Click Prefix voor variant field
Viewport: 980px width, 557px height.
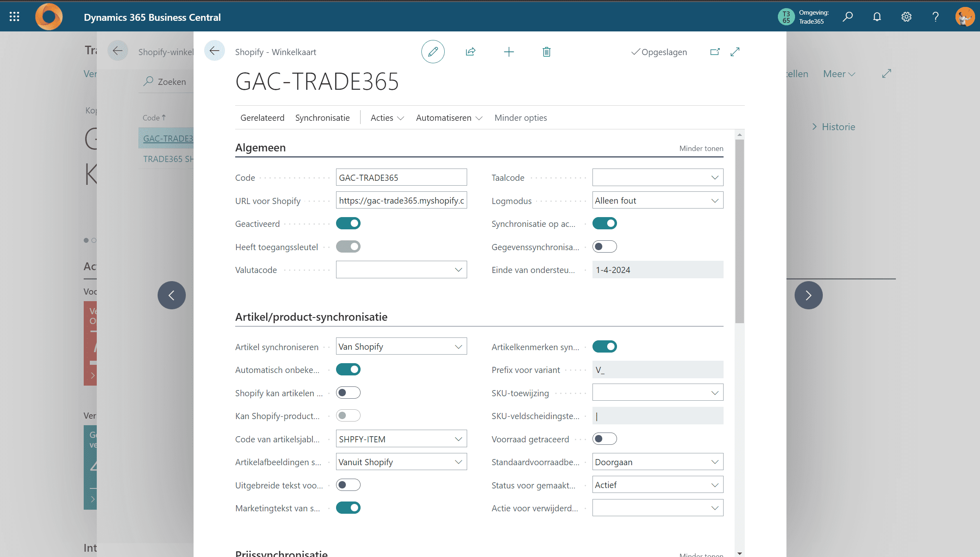[x=658, y=370]
